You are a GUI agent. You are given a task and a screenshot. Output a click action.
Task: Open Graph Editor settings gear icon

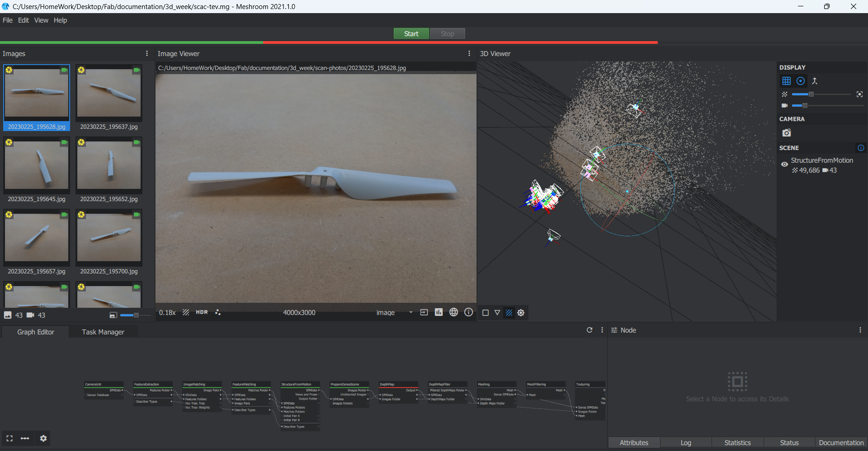click(43, 438)
